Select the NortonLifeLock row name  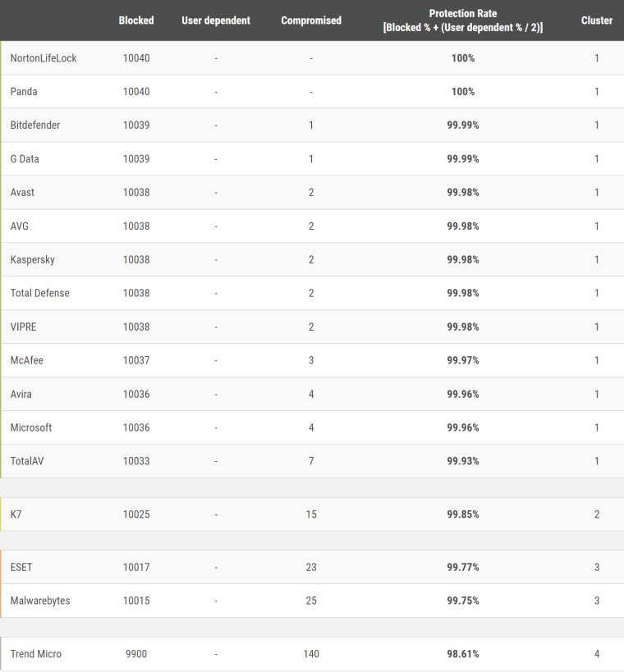44,58
